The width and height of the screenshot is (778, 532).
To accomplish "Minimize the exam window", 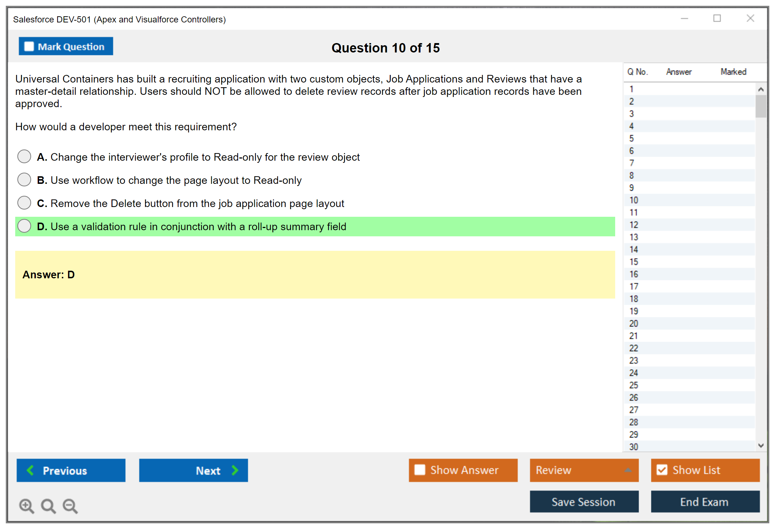I will [x=684, y=18].
